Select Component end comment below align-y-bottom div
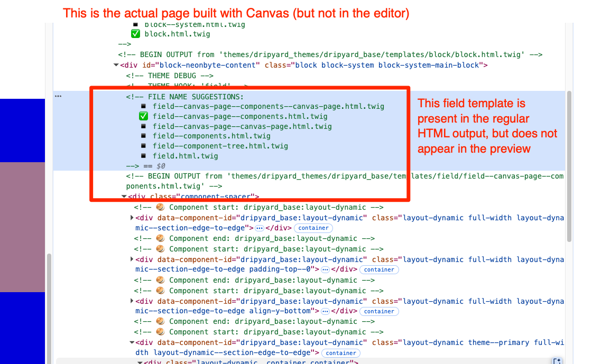592x364 pixels. pyautogui.click(x=254, y=321)
